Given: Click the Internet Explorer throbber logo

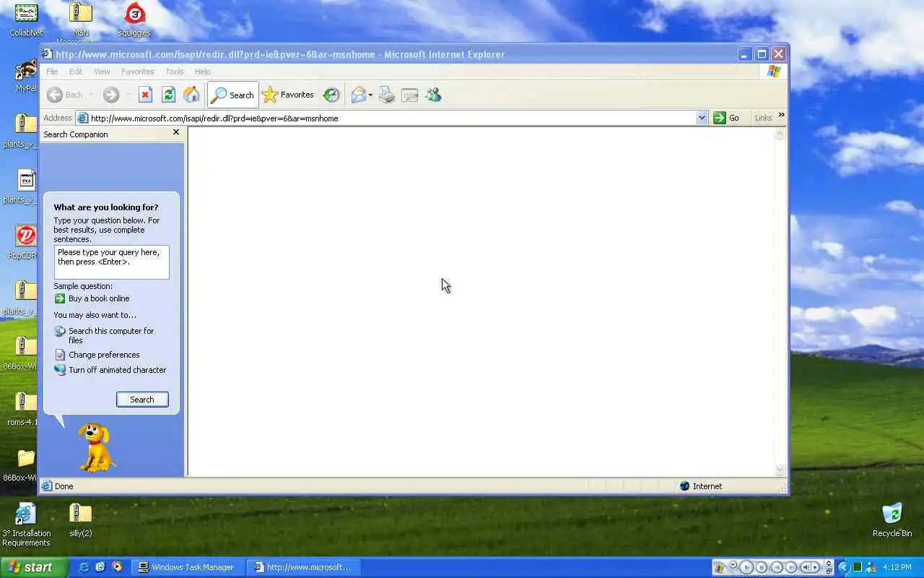Looking at the screenshot, I should [x=774, y=72].
